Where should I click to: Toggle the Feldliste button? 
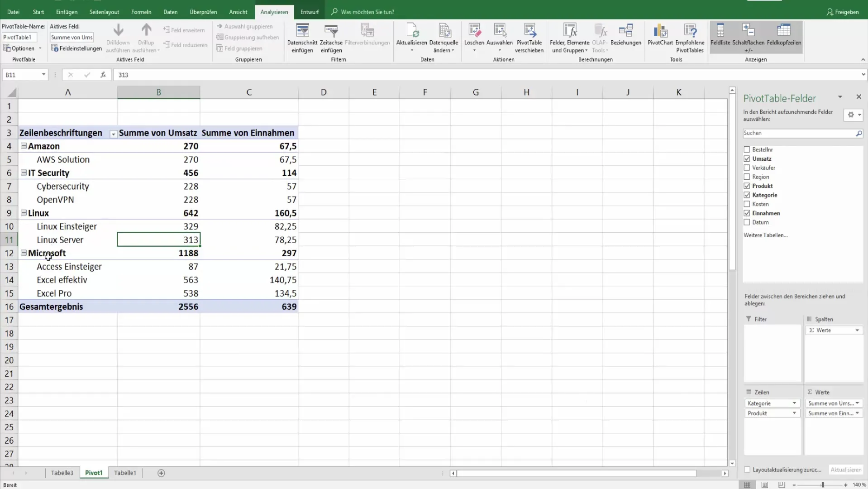(720, 37)
